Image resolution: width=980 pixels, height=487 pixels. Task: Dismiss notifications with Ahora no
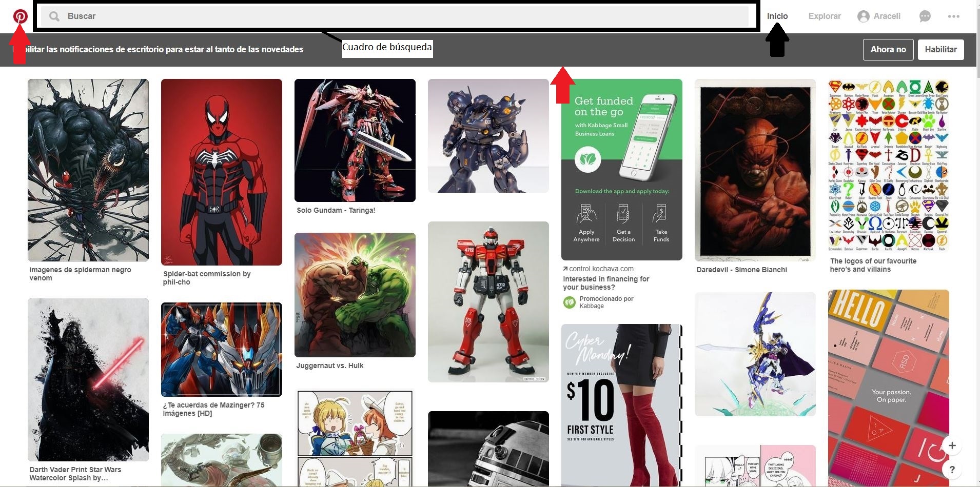pyautogui.click(x=888, y=50)
